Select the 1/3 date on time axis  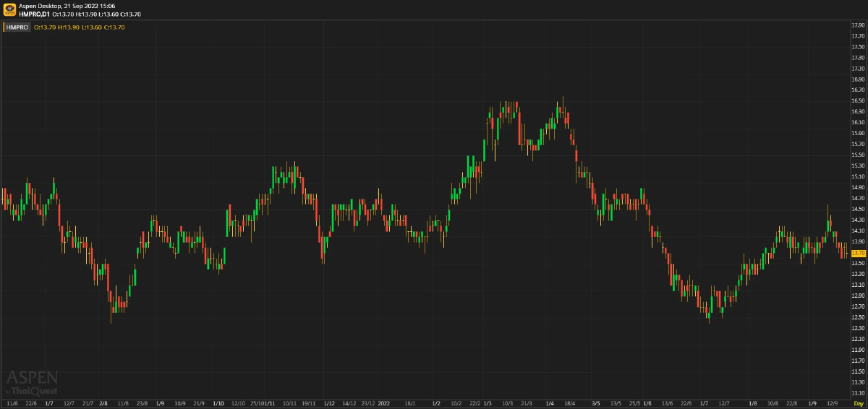[488, 402]
